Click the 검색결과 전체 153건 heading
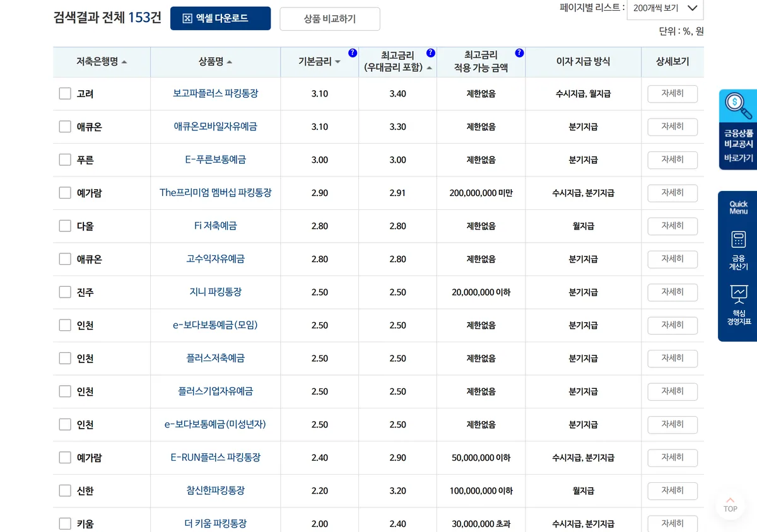Viewport: 757px width, 532px height. (x=107, y=18)
